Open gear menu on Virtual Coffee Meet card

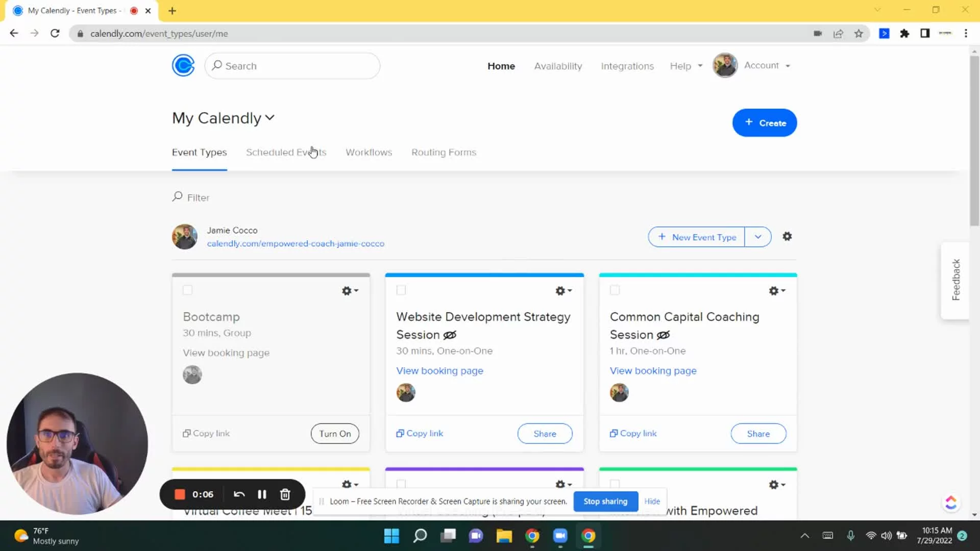coord(350,484)
